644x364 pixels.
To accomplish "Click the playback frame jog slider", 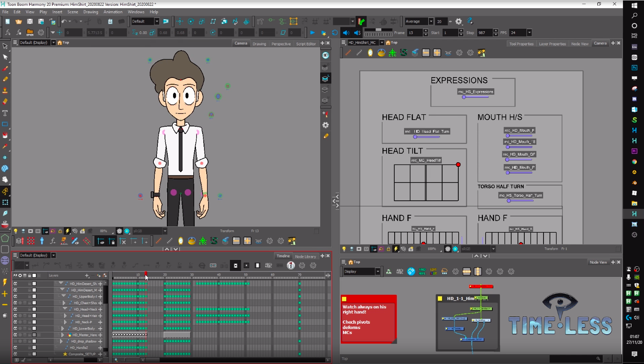I will click(x=378, y=33).
